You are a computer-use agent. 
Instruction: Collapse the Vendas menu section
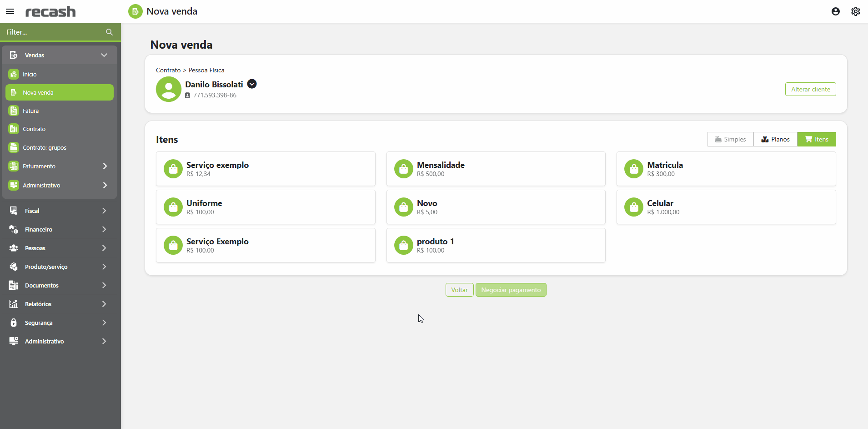pyautogui.click(x=104, y=55)
